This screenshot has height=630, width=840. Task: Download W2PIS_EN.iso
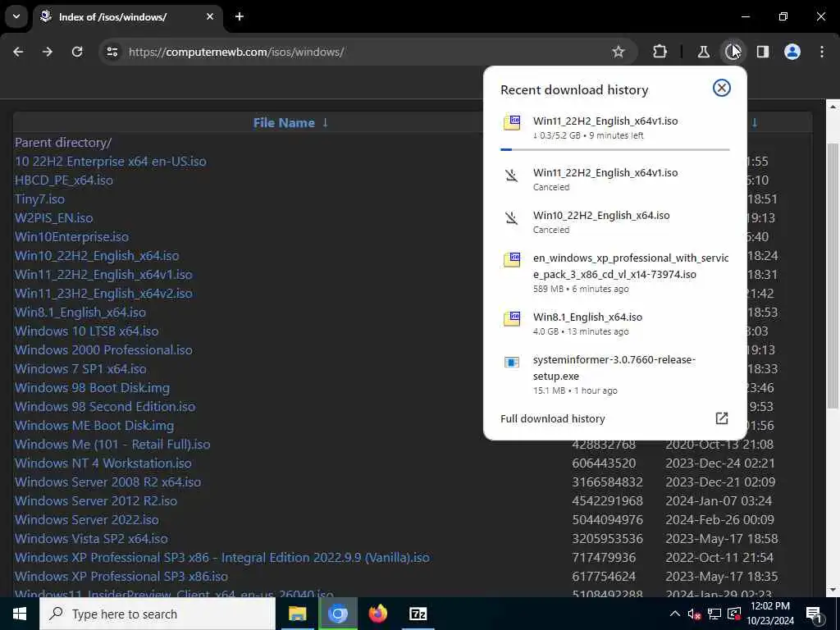click(53, 217)
